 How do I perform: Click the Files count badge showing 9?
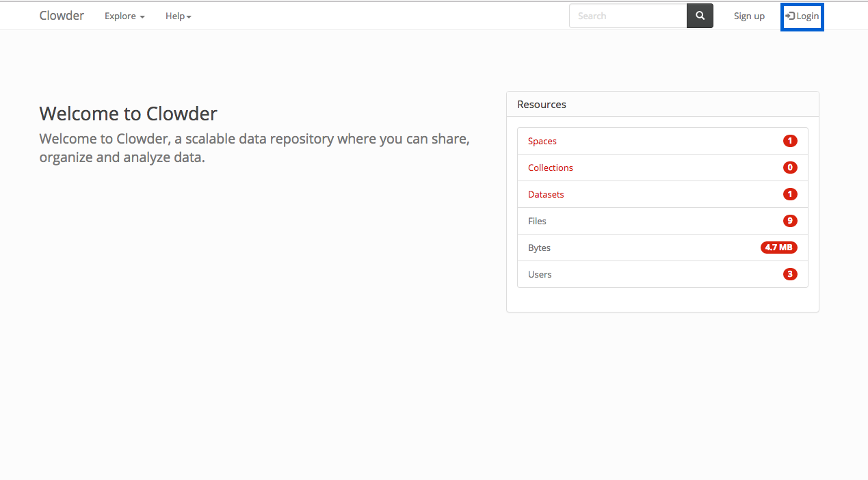pos(790,221)
